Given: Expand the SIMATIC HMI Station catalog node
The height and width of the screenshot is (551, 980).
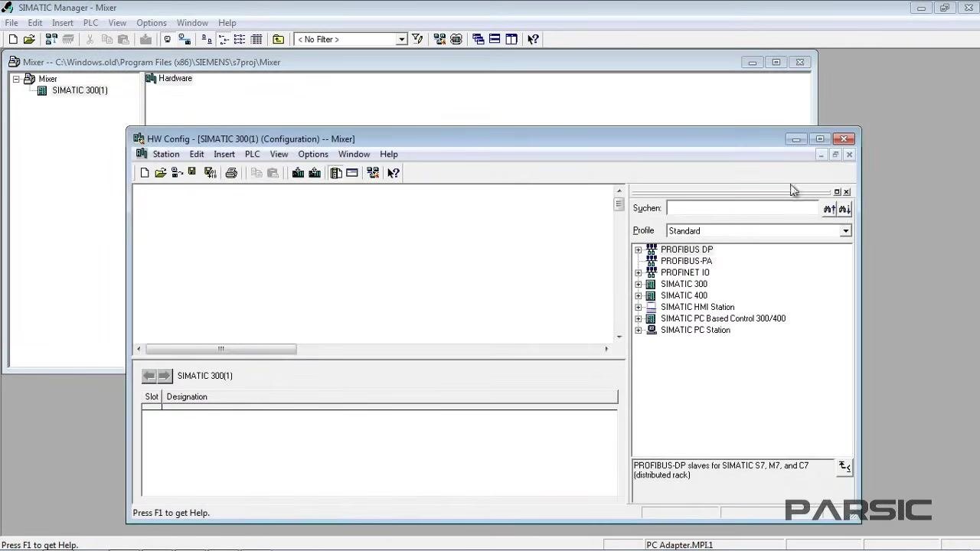Looking at the screenshot, I should pos(639,307).
